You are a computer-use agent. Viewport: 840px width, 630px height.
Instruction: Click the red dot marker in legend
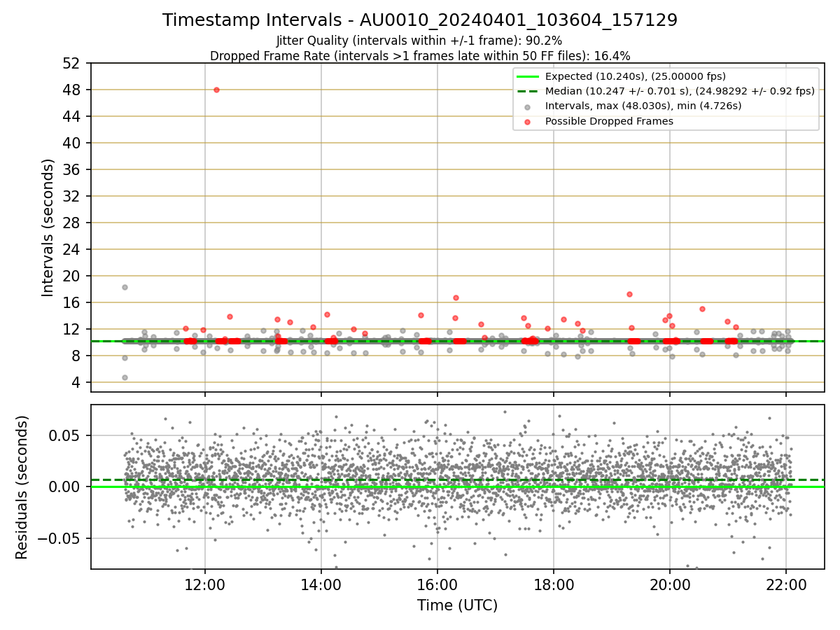528,121
